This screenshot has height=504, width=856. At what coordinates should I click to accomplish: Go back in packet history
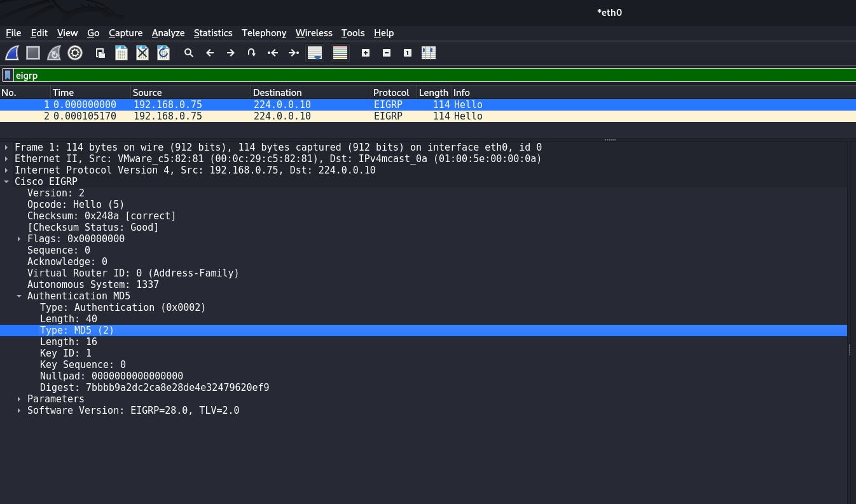tap(210, 53)
